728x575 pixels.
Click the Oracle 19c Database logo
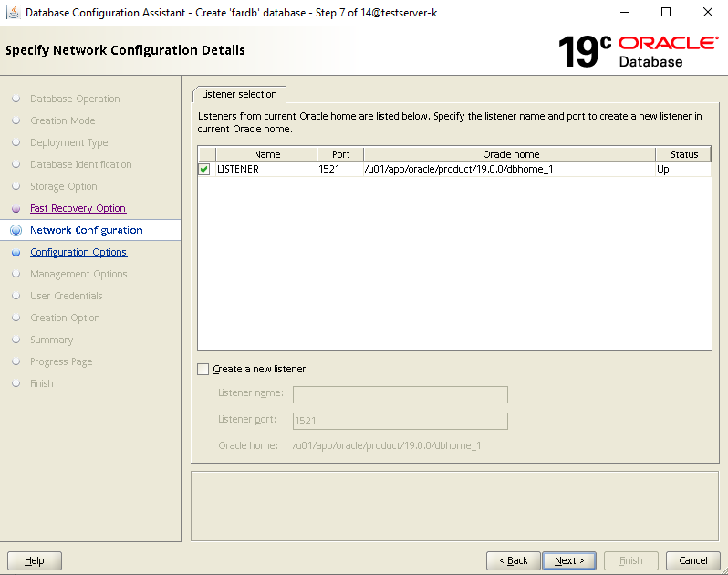(638, 51)
